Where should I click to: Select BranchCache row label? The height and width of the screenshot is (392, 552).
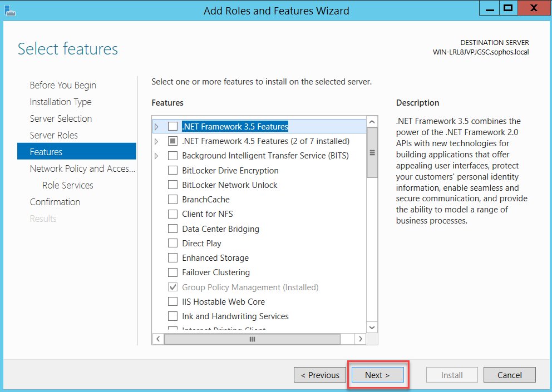tap(206, 200)
